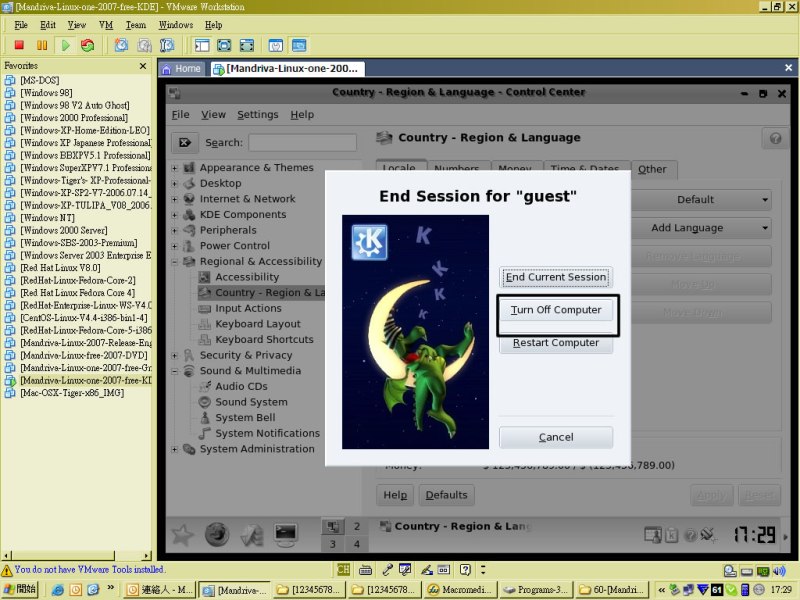Suspend the VM using the pause icon
This screenshot has height=600, width=800.
pos(42,45)
